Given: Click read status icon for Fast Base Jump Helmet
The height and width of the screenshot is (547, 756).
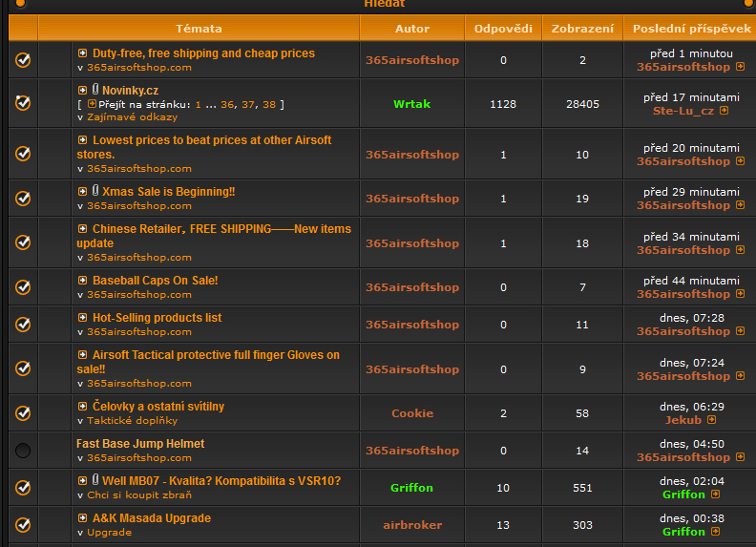Looking at the screenshot, I should point(23,451).
